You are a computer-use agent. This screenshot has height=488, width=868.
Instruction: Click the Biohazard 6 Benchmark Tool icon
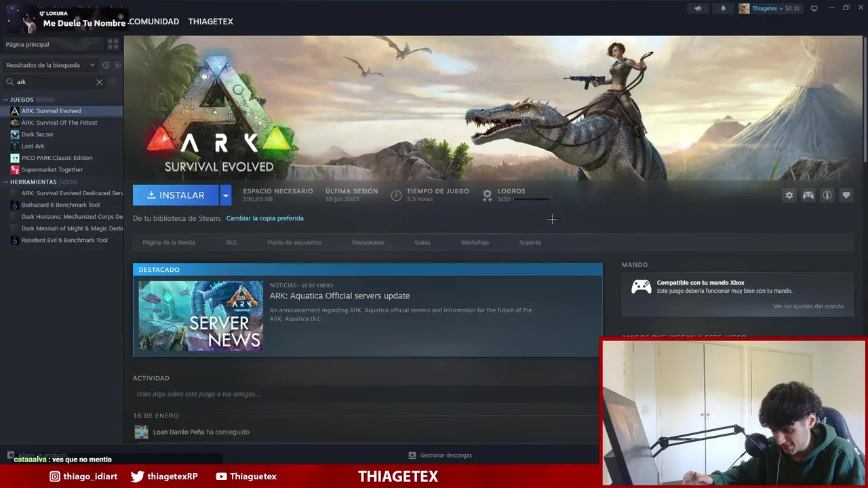pos(15,205)
